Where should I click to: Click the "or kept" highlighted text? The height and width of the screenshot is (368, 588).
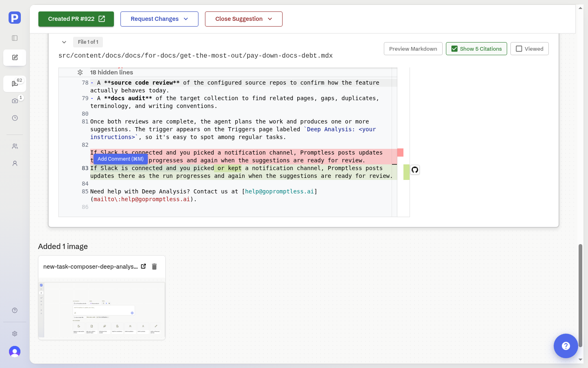pyautogui.click(x=229, y=168)
